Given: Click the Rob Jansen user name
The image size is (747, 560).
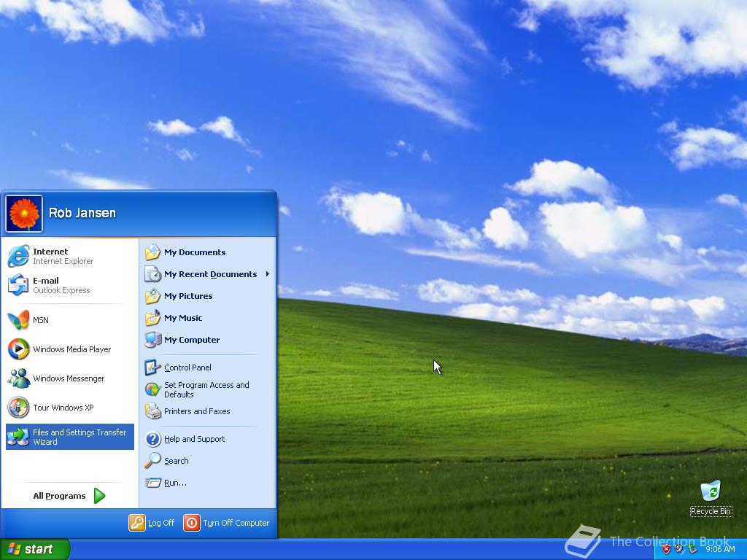Looking at the screenshot, I should point(82,213).
